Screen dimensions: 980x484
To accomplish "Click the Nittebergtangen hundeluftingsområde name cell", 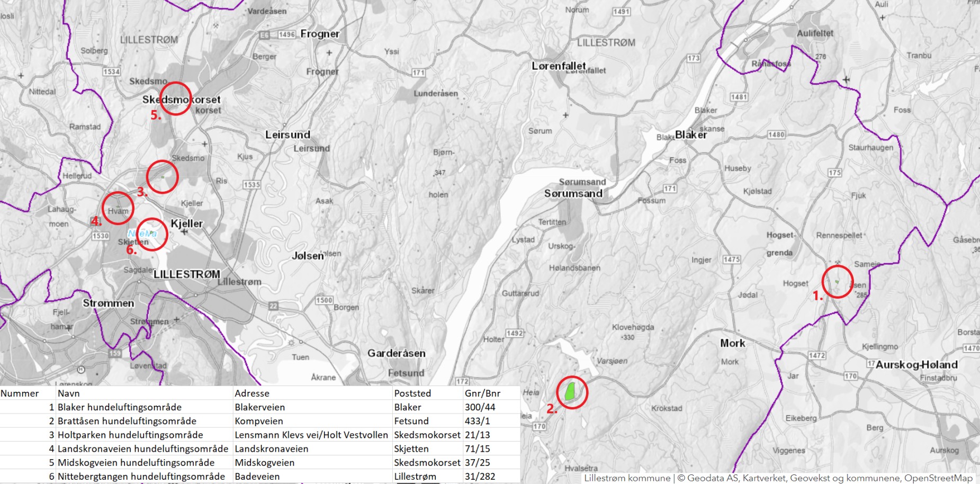I will 141,476.
